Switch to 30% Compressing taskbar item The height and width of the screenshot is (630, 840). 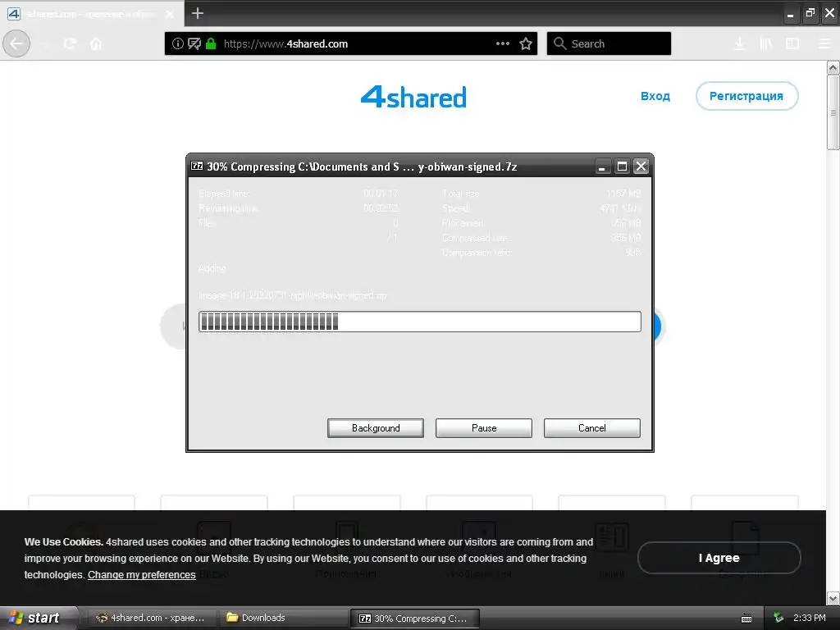pos(414,619)
